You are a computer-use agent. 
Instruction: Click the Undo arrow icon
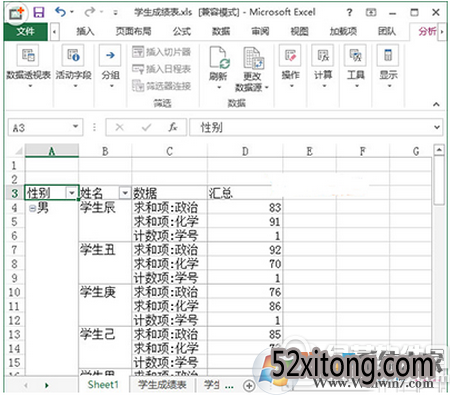60,12
